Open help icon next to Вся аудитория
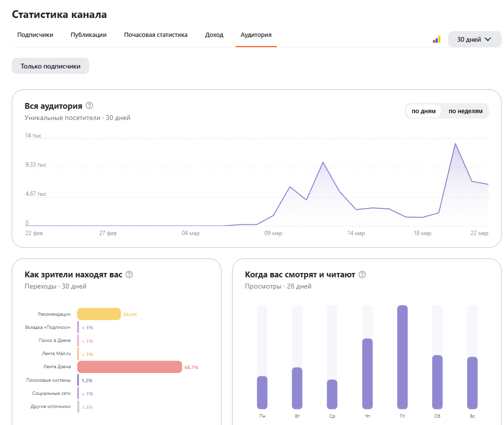 pos(89,105)
